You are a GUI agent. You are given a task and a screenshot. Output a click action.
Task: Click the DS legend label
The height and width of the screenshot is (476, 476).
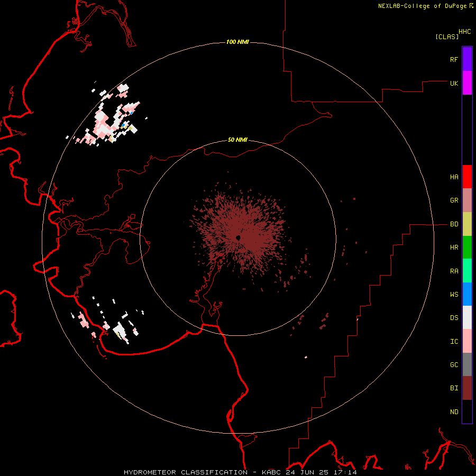(x=454, y=318)
